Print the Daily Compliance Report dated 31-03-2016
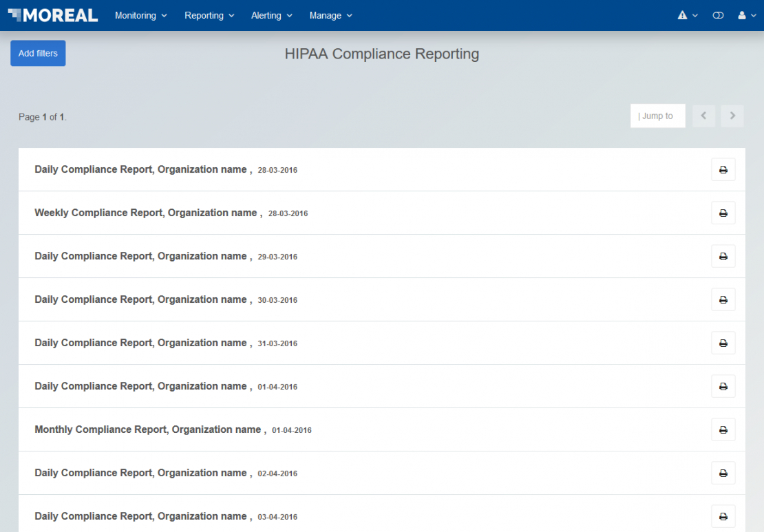Image resolution: width=764 pixels, height=532 pixels. pyautogui.click(x=723, y=343)
